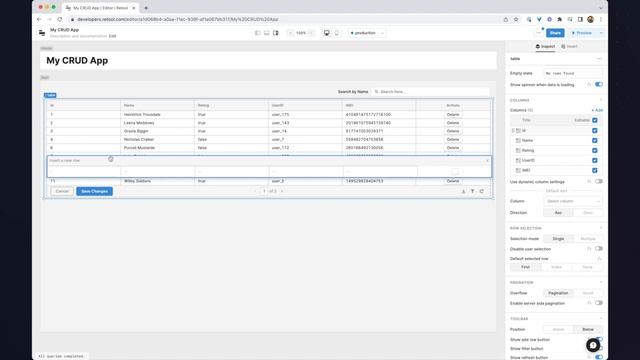
Task: Uncheck editable for the UserID column
Action: point(595,160)
